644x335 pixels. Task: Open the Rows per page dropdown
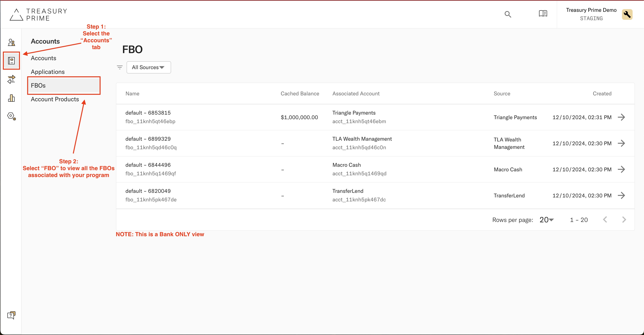(x=547, y=220)
